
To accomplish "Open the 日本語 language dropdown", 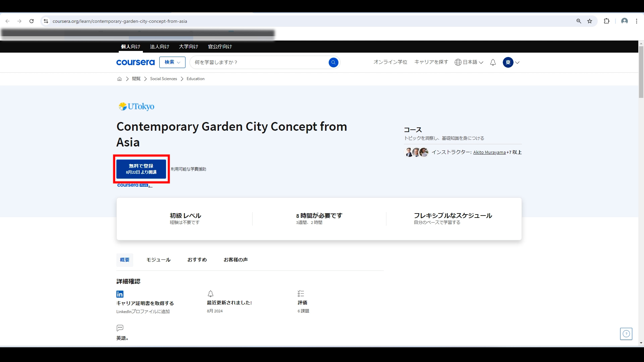I will coord(469,62).
